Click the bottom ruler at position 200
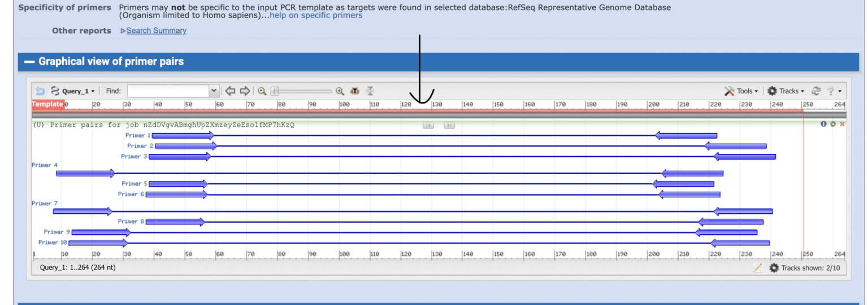This screenshot has width=868, height=305. [653, 255]
